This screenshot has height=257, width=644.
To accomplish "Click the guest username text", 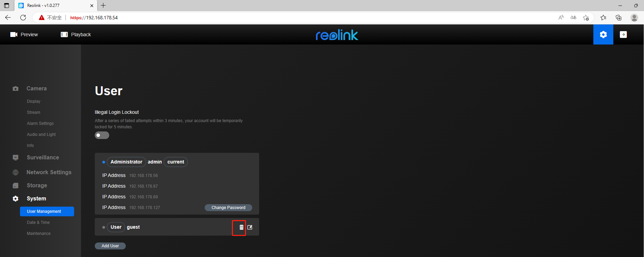I will pyautogui.click(x=133, y=227).
